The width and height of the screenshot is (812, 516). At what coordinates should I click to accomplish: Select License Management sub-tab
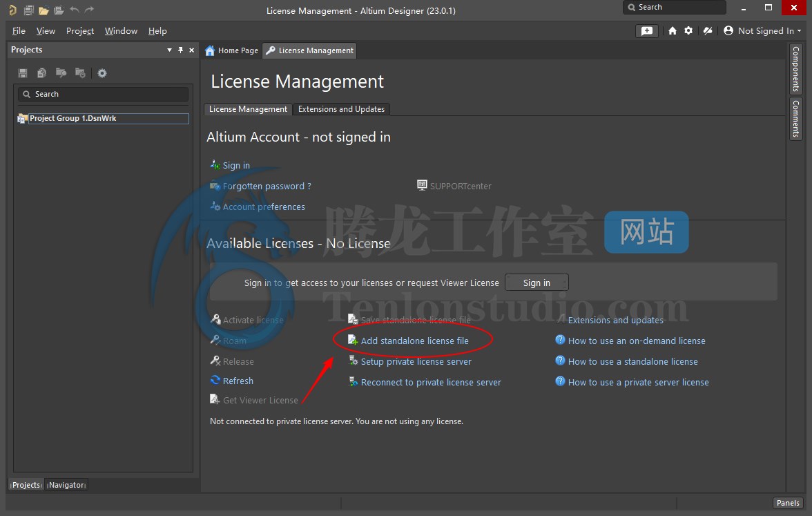[x=248, y=109]
